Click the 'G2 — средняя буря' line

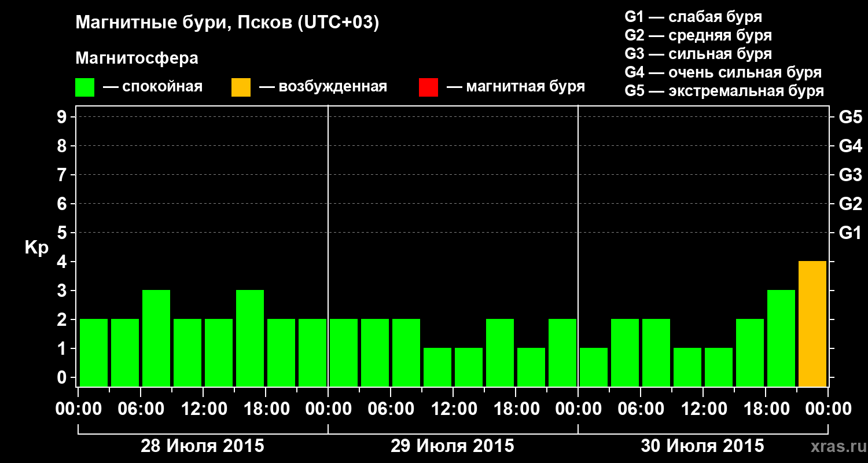tap(698, 35)
